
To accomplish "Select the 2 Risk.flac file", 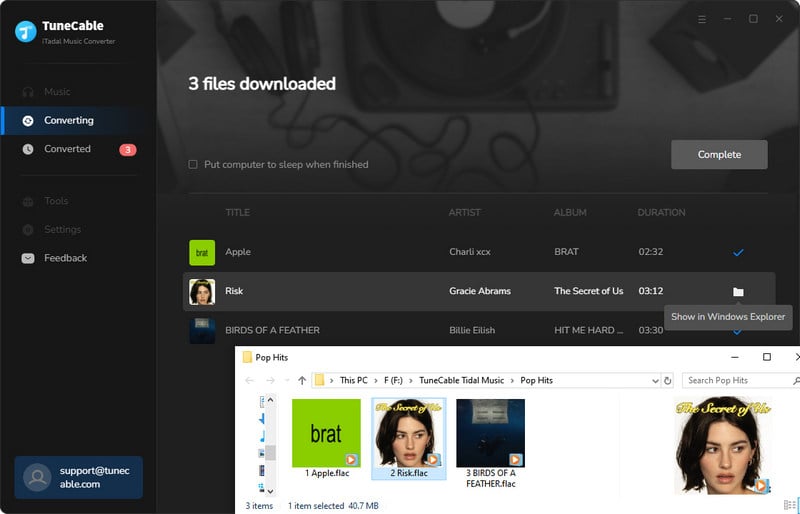I will (x=409, y=439).
